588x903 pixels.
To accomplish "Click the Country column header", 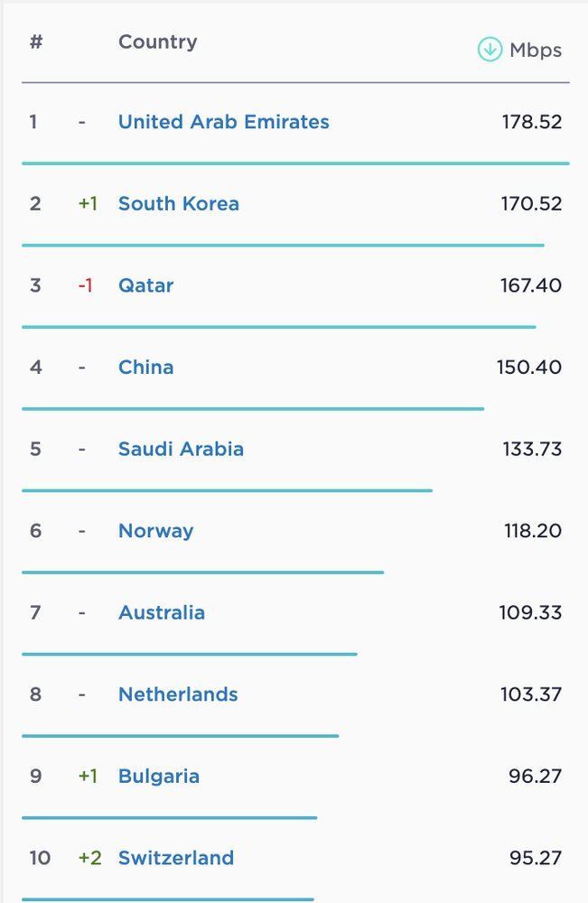I will [x=157, y=42].
